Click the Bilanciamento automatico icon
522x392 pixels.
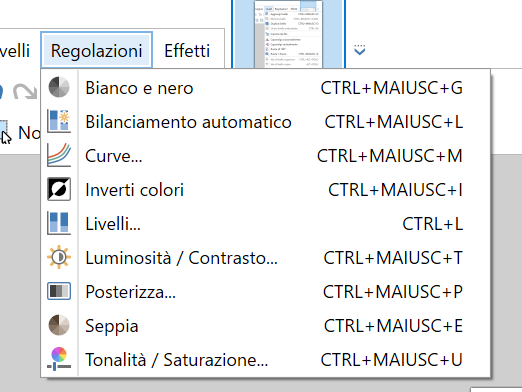(x=59, y=121)
